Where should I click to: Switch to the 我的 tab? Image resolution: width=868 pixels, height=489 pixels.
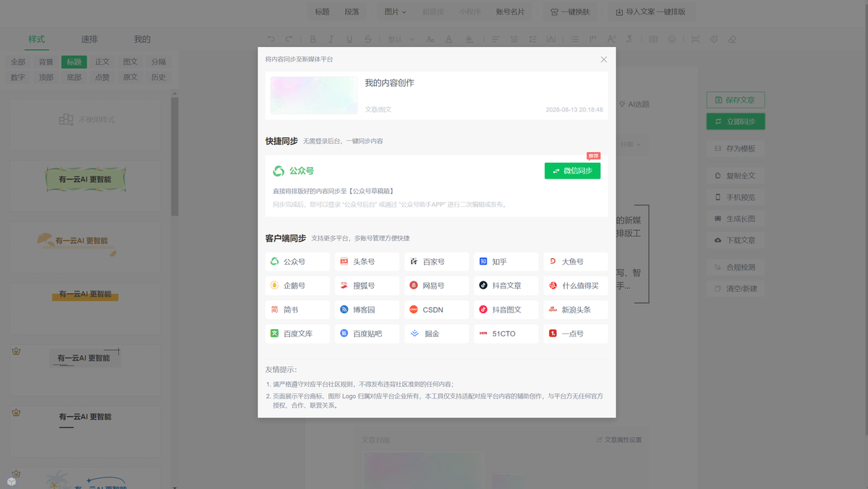tap(142, 39)
